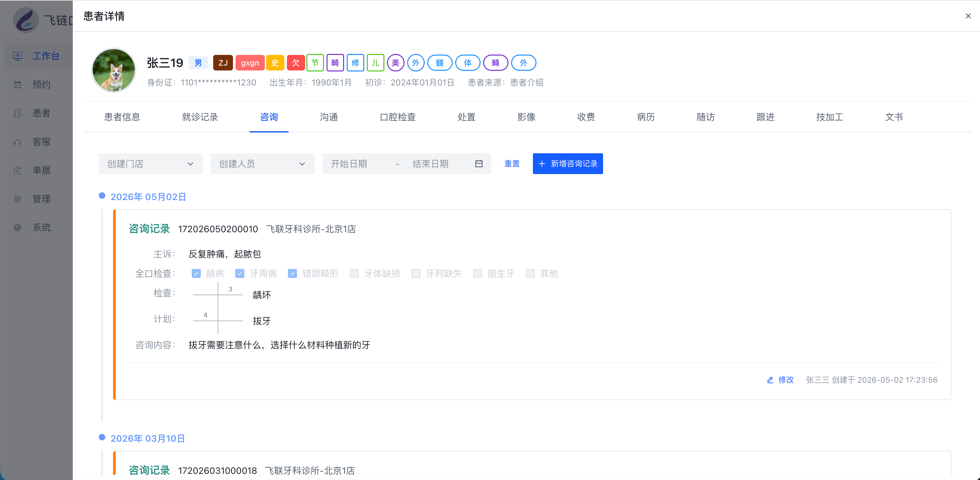Open the 影像 tab
Viewport: 980px width, 480px height.
pos(526,117)
